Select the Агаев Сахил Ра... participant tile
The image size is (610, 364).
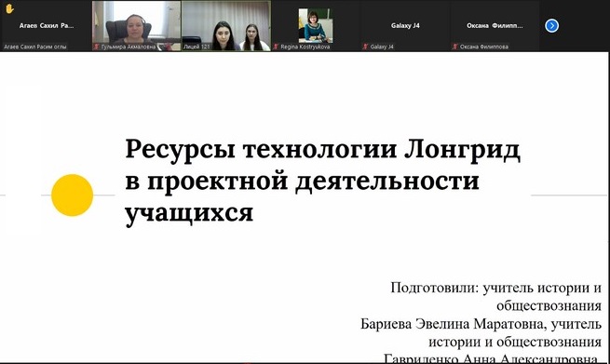47,26
